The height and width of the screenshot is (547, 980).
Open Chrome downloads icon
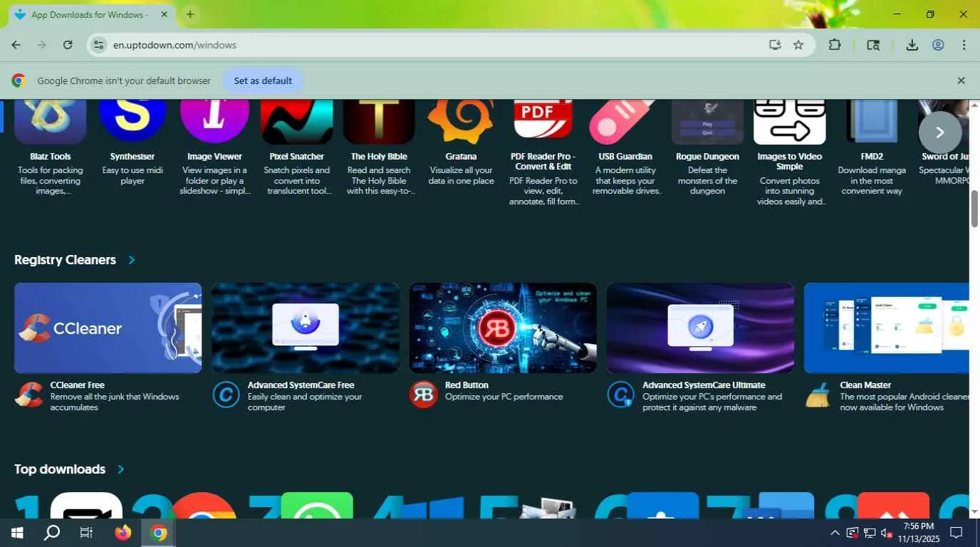[x=912, y=45]
